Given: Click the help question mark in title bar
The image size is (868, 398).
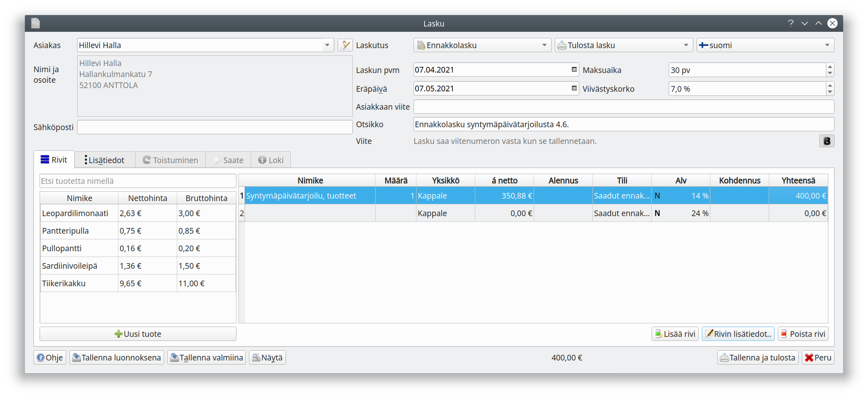Looking at the screenshot, I should click(x=790, y=23).
